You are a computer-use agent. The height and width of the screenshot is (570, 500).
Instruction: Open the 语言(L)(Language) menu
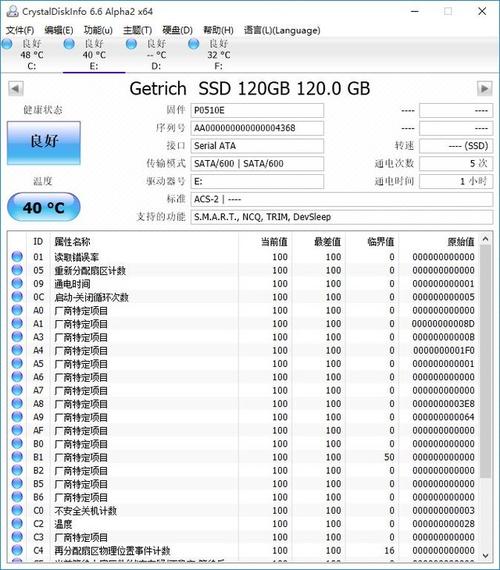click(282, 30)
